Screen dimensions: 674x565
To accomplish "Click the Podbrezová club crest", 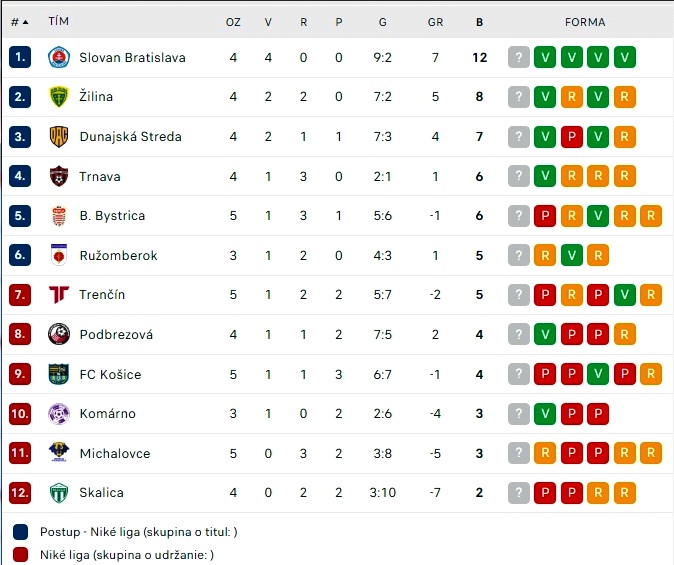I will click(58, 334).
